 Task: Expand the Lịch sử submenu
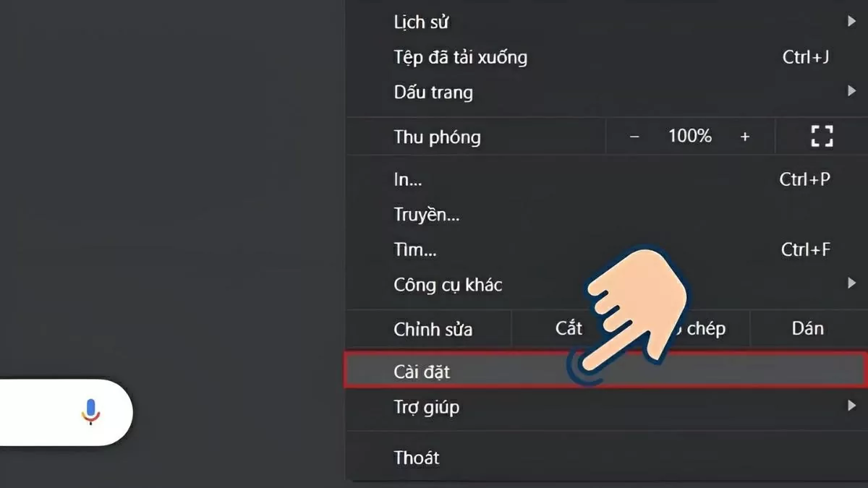pyautogui.click(x=851, y=22)
